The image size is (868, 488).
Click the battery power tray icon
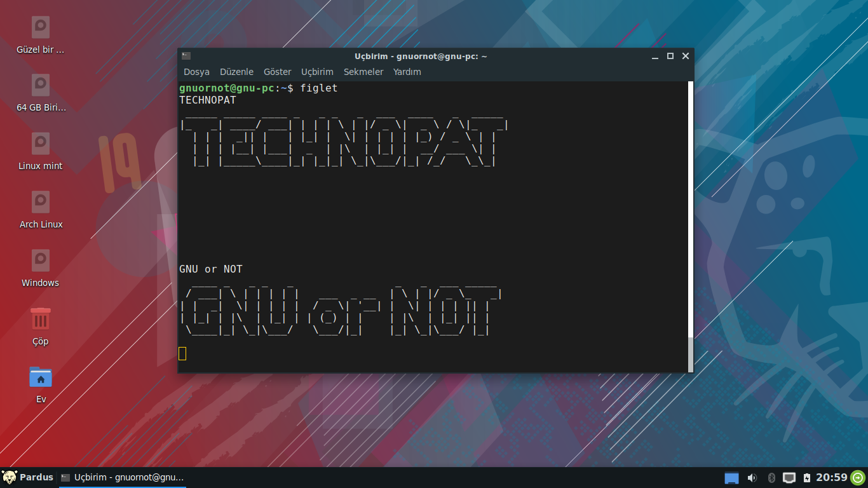807,478
